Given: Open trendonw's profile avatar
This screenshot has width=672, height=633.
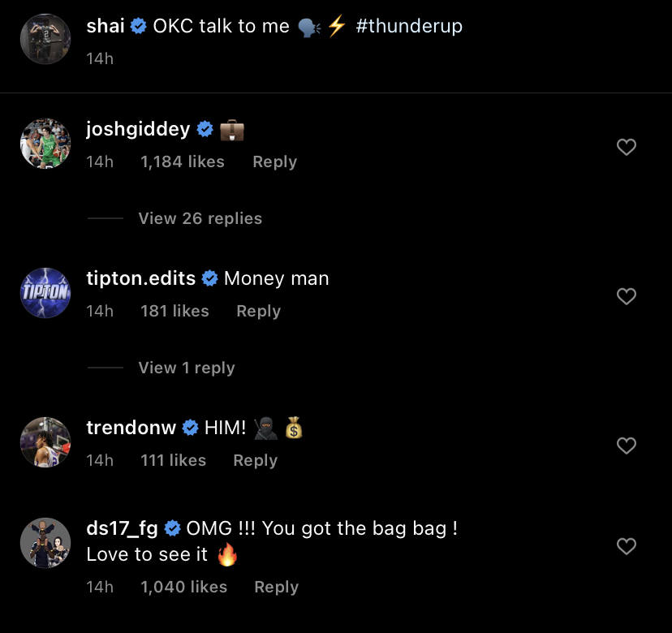Looking at the screenshot, I should click(45, 442).
